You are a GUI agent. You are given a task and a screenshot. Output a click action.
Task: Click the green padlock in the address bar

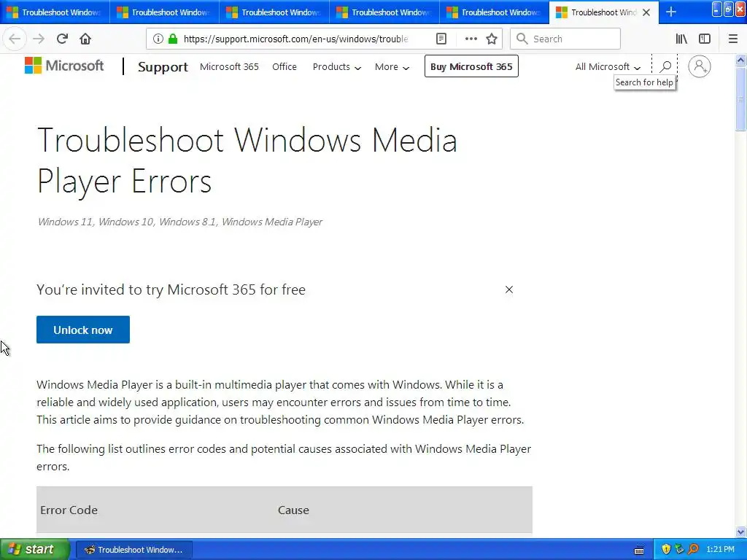pos(173,39)
